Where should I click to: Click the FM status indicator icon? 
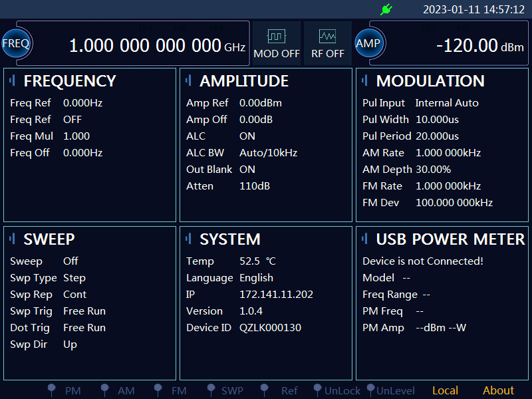158,390
